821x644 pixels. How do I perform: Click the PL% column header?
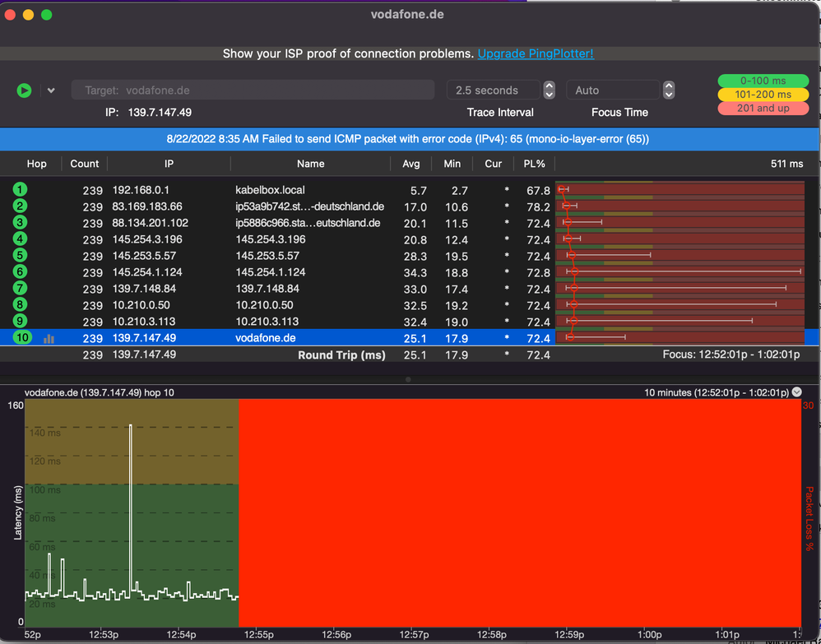click(x=534, y=164)
